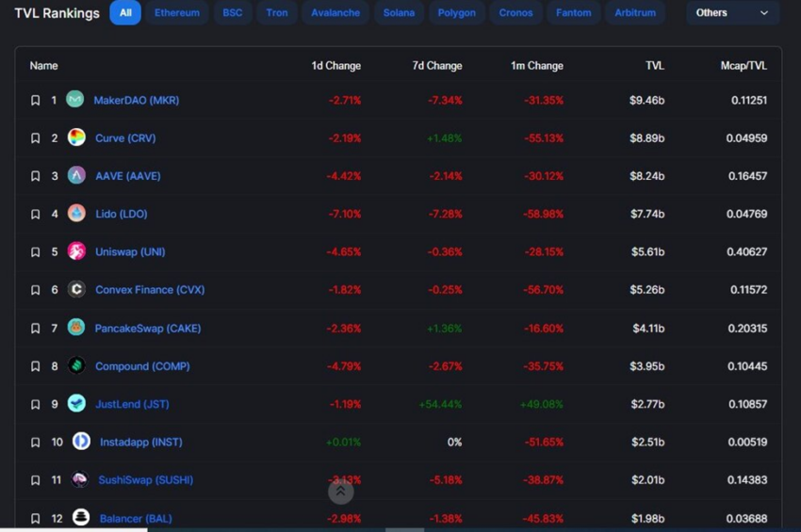Sort by the TVL column header
Image resolution: width=801 pixels, height=532 pixels.
[x=654, y=65]
